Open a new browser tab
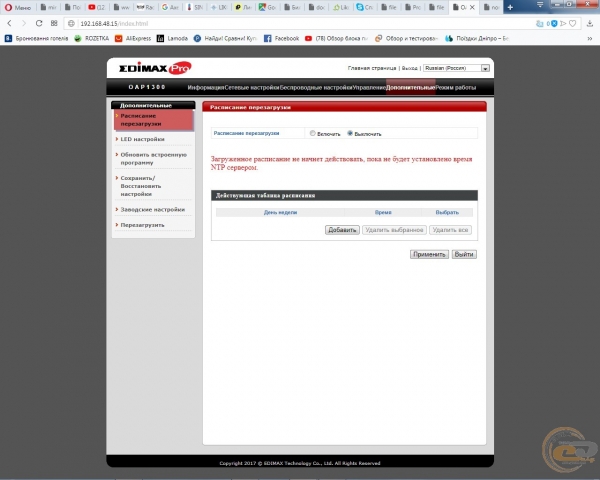 pyautogui.click(x=510, y=7)
